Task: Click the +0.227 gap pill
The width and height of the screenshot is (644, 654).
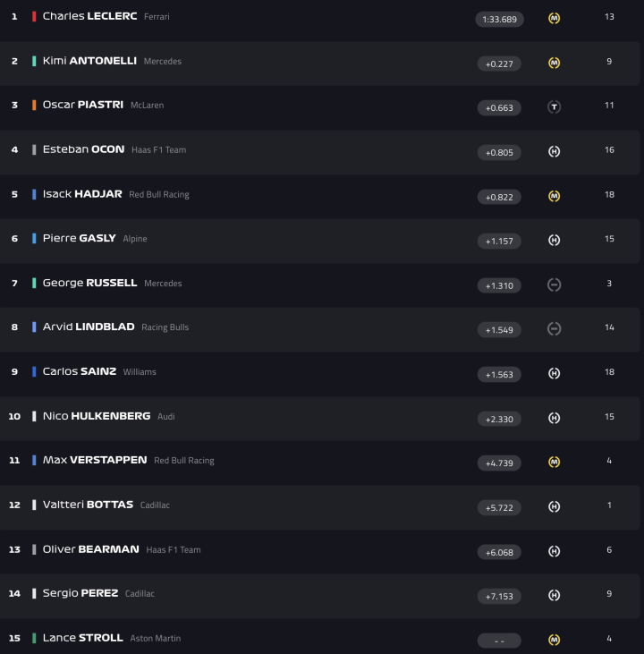Action: click(499, 64)
